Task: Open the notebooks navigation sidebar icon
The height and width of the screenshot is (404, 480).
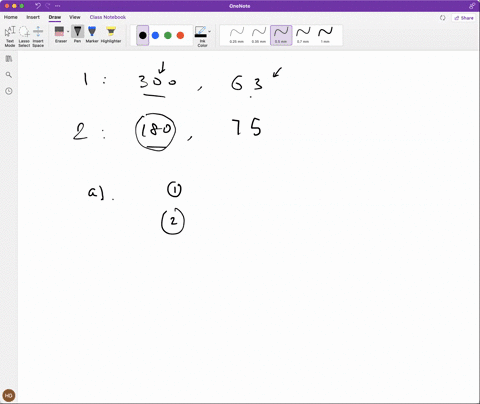Action: 9,59
